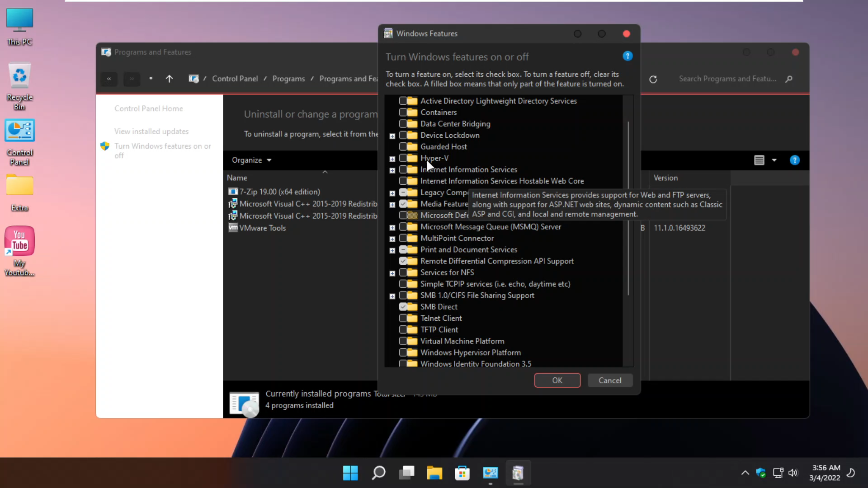
Task: Expand the MultiPoint Connector node
Action: [392, 239]
